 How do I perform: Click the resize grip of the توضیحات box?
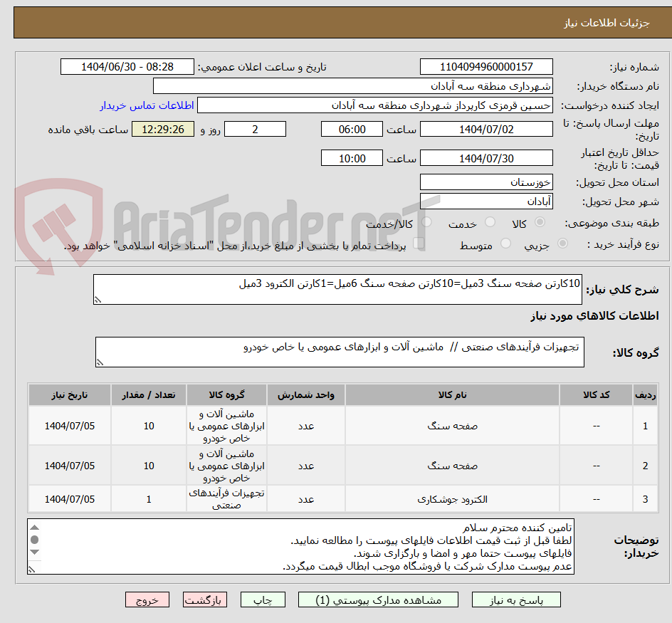(32, 568)
